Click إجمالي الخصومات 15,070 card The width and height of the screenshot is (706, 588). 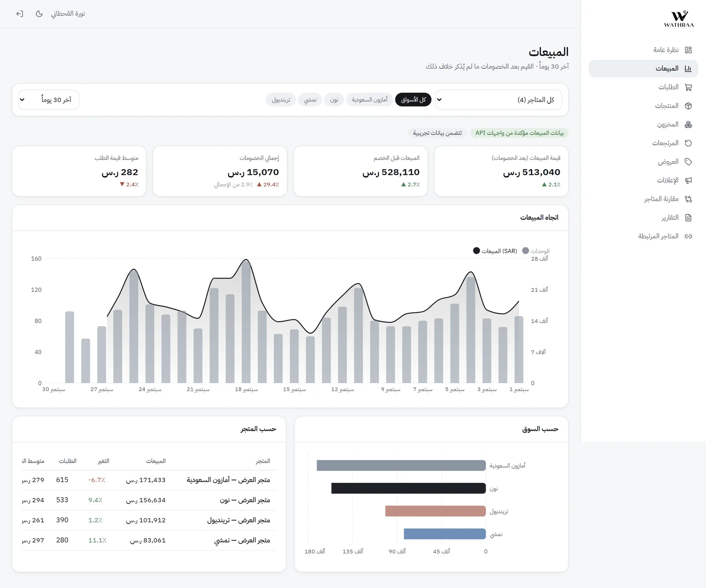tap(220, 171)
